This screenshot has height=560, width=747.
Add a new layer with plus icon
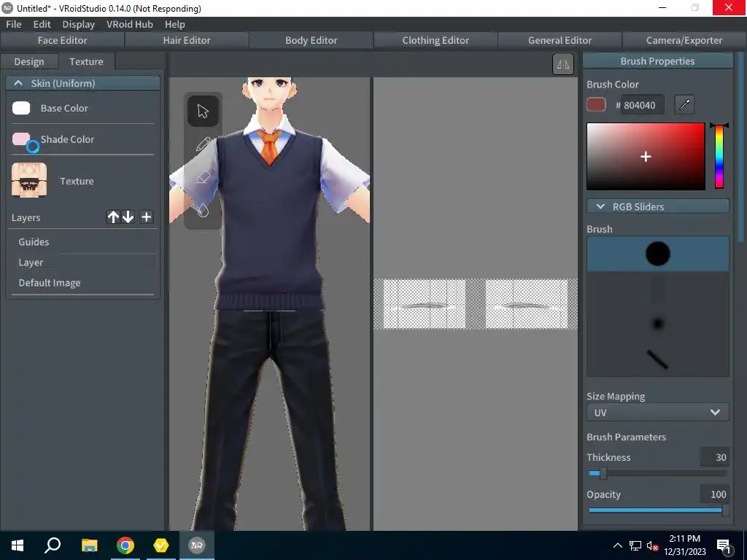coord(146,217)
